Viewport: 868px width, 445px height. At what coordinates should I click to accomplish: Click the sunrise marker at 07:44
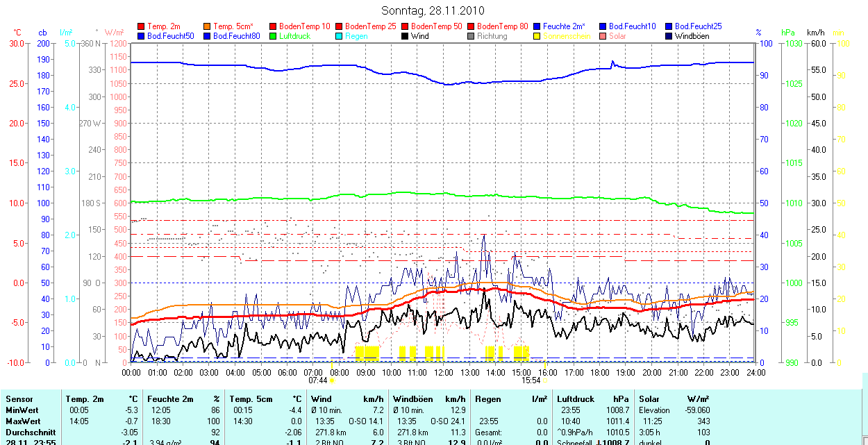[332, 380]
